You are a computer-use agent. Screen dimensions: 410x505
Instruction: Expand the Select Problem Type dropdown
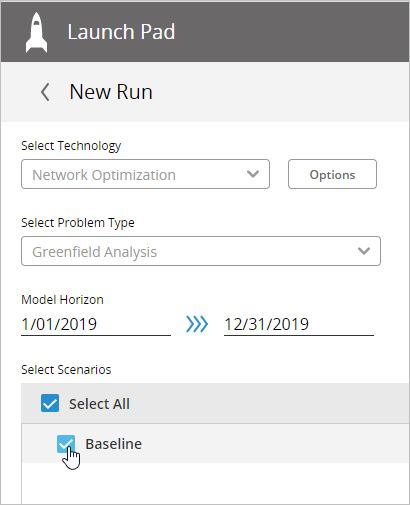[201, 251]
